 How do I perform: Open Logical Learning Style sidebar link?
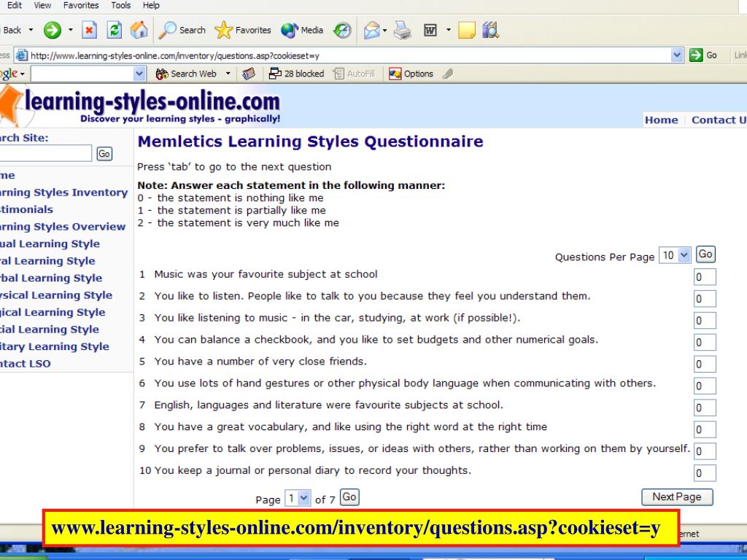[53, 312]
